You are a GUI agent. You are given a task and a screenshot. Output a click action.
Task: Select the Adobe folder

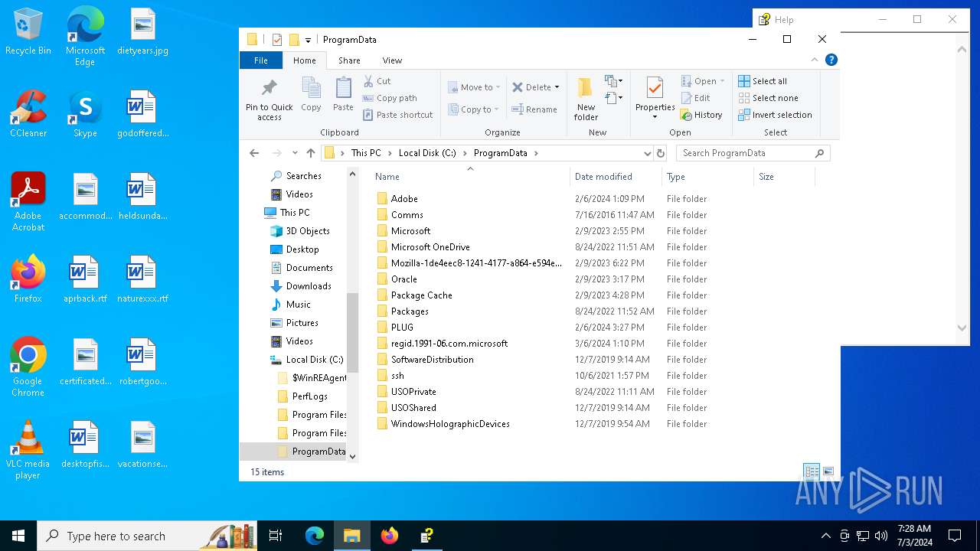pyautogui.click(x=404, y=199)
